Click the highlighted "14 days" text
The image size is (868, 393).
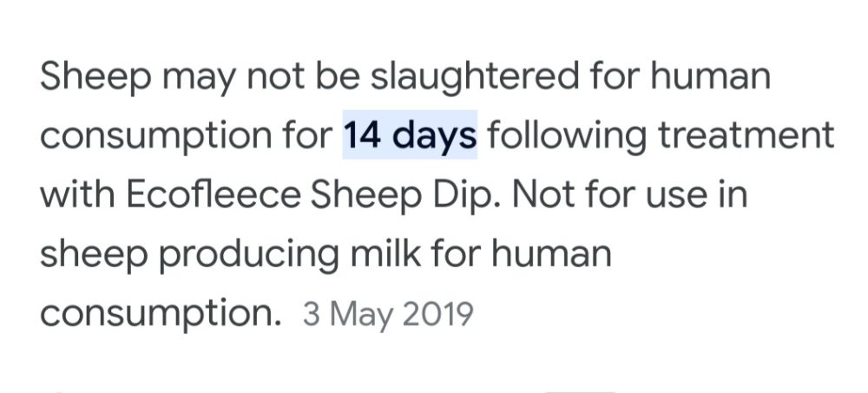pyautogui.click(x=410, y=135)
